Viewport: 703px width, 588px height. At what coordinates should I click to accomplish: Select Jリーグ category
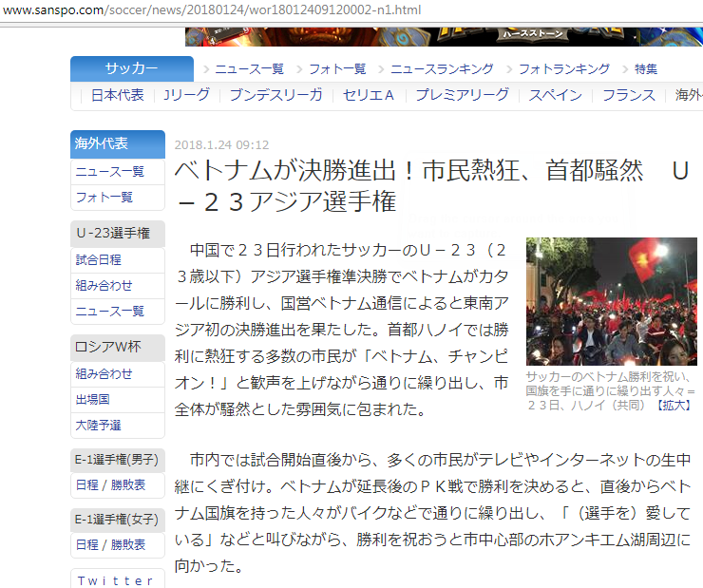click(186, 95)
